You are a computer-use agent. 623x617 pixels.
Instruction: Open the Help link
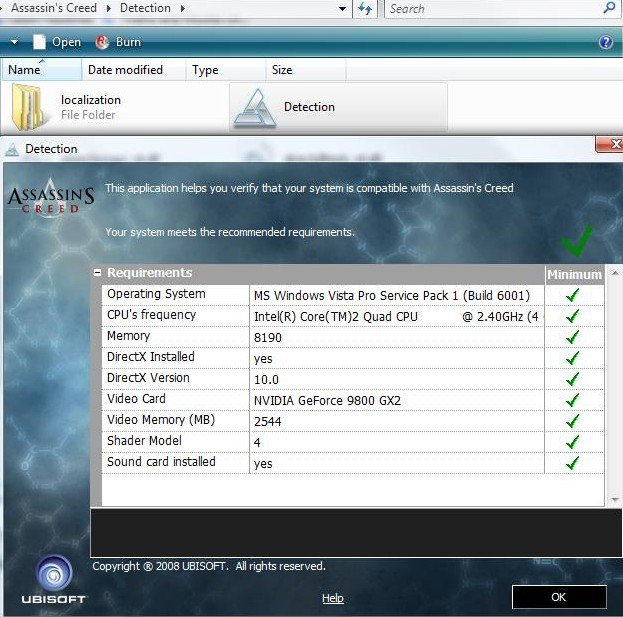tap(333, 598)
